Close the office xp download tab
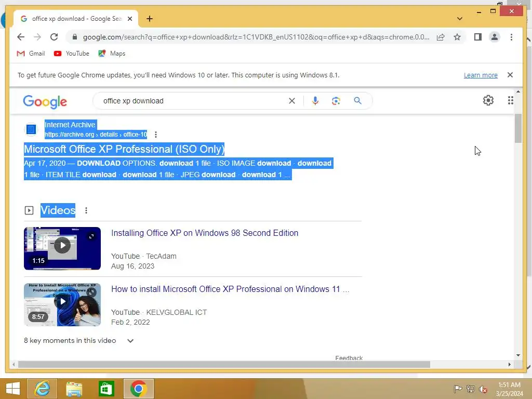The image size is (532, 399). click(129, 19)
